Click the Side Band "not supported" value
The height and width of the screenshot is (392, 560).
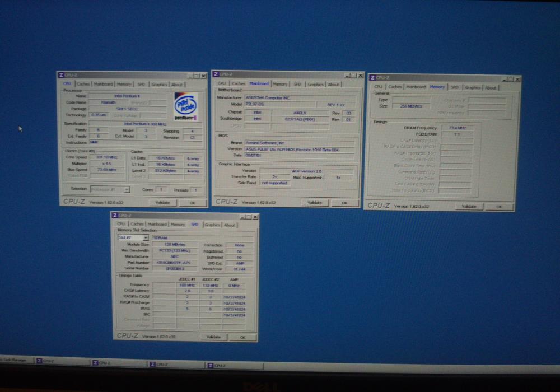(274, 183)
